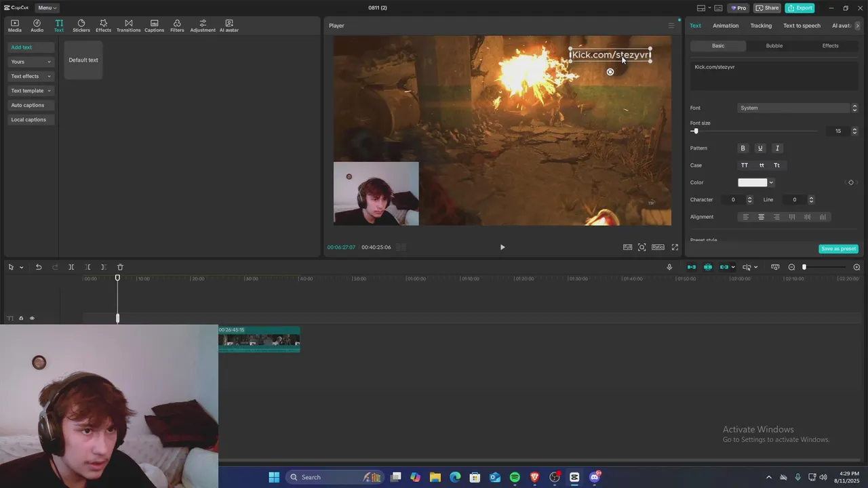This screenshot has height=488, width=868.
Task: Open the Player hamburger menu
Action: [671, 26]
